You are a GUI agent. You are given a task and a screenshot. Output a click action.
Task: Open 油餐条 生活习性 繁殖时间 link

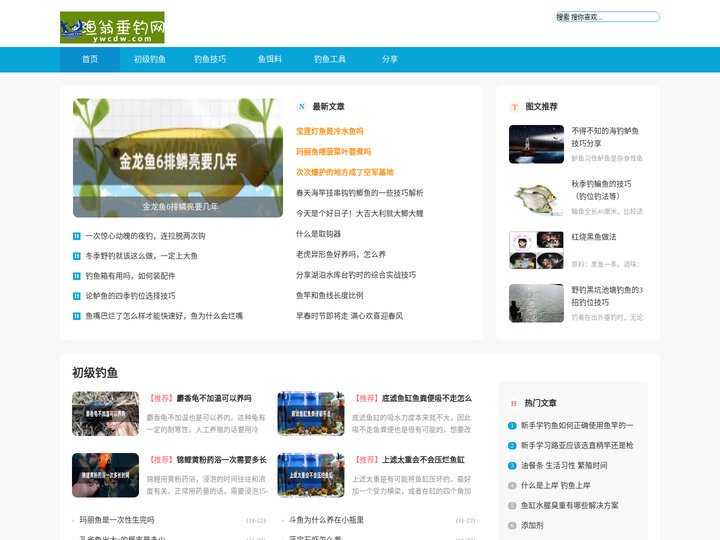click(x=564, y=466)
